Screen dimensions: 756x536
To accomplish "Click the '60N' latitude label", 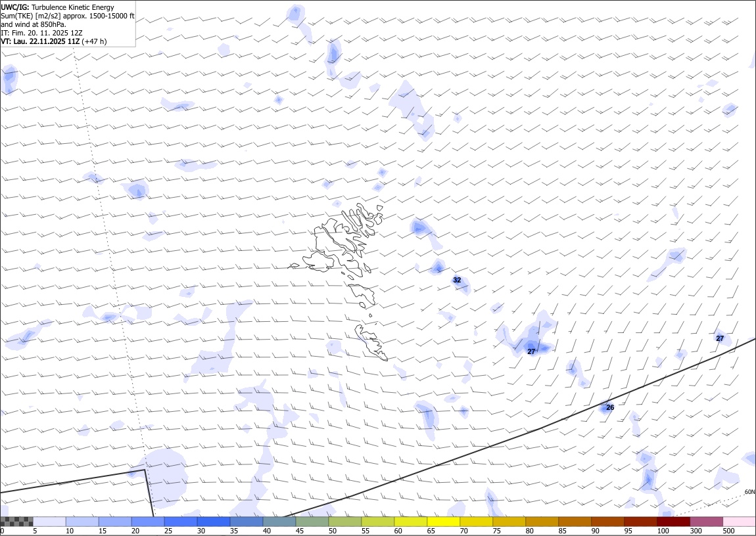I will click(x=749, y=492).
